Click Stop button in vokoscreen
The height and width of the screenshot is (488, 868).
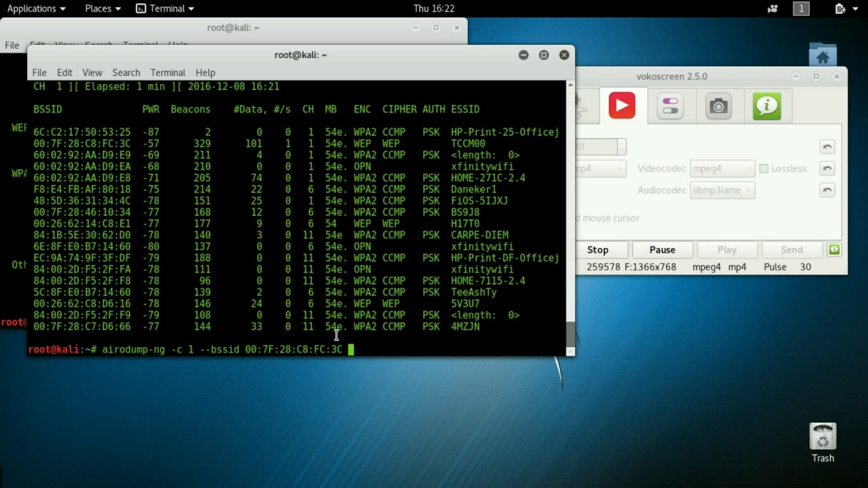pos(598,250)
